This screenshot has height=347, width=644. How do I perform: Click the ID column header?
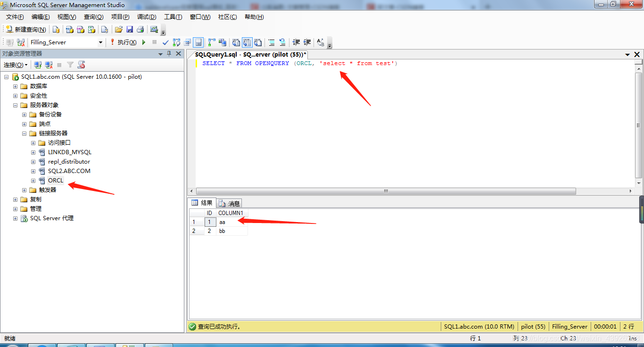tap(210, 213)
